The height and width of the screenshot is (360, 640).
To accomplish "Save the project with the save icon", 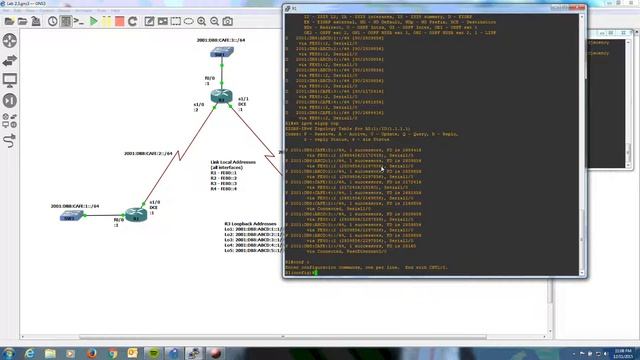I will coord(36,21).
